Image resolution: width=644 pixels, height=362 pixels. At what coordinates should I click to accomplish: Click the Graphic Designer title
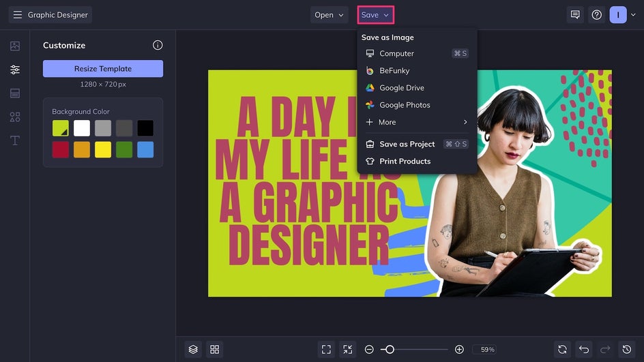[57, 15]
